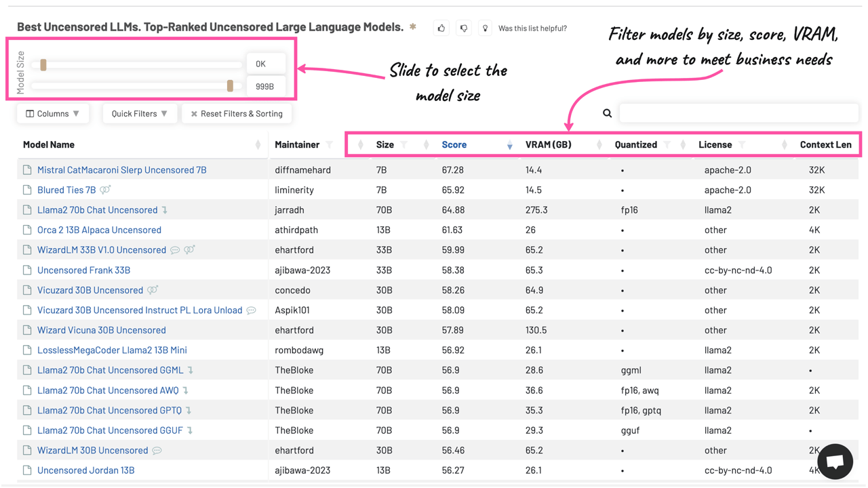Viewport: 868px width, 488px height.
Task: Click the filter funnel on the Maintainer column
Action: (x=330, y=145)
